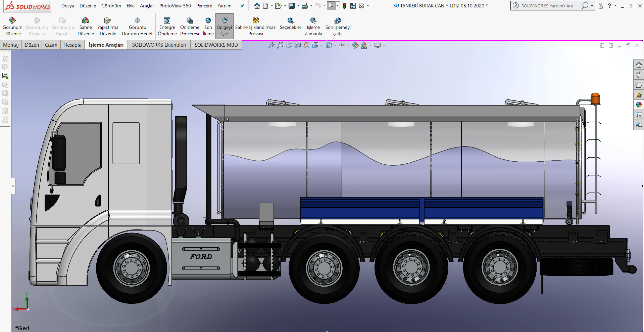Click Apply Scene icon

(x=364, y=45)
